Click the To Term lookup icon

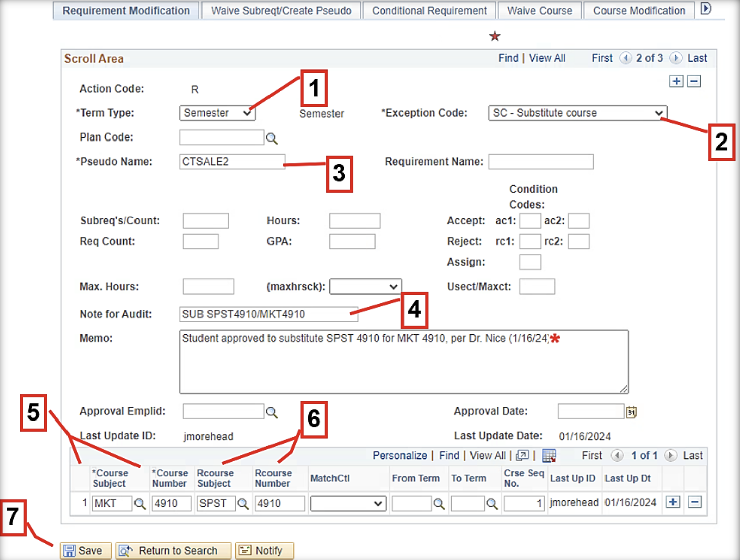[x=492, y=504]
